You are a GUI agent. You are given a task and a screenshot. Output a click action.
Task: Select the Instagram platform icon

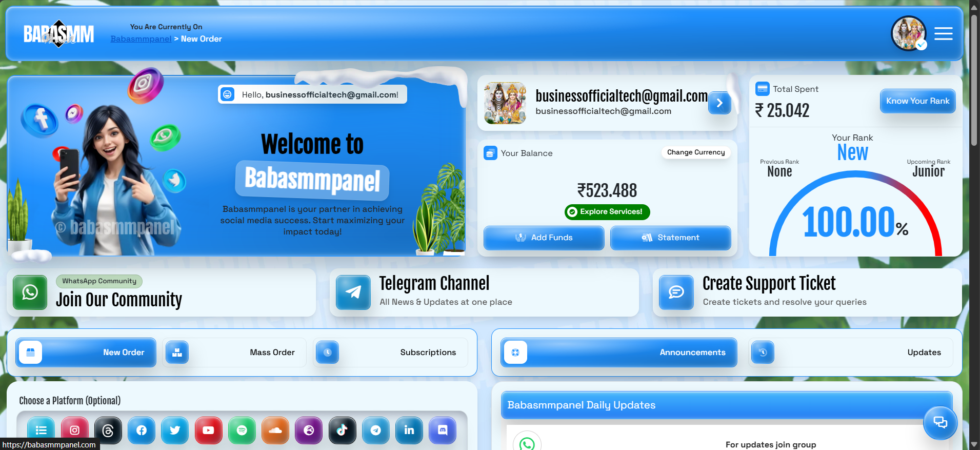click(75, 431)
